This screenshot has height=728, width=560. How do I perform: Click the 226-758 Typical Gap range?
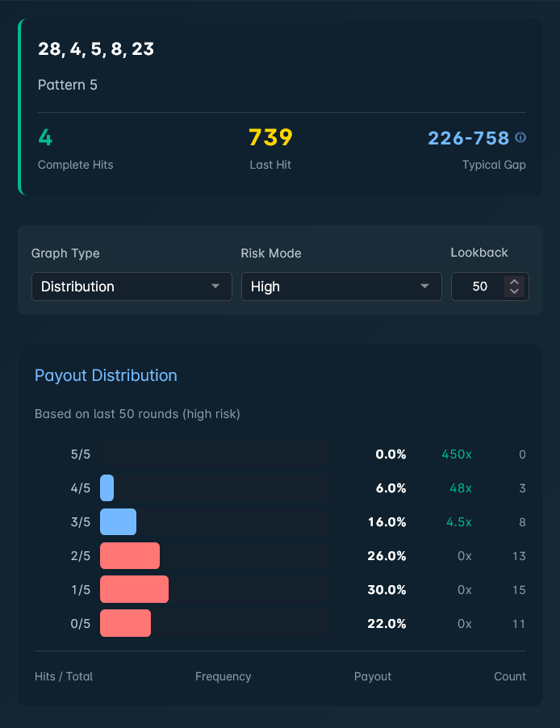[468, 138]
